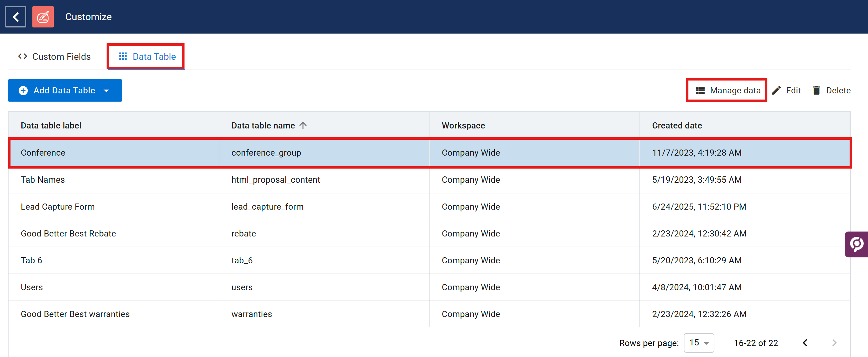Open the Rows per page dropdown
The width and height of the screenshot is (868, 357).
click(699, 343)
